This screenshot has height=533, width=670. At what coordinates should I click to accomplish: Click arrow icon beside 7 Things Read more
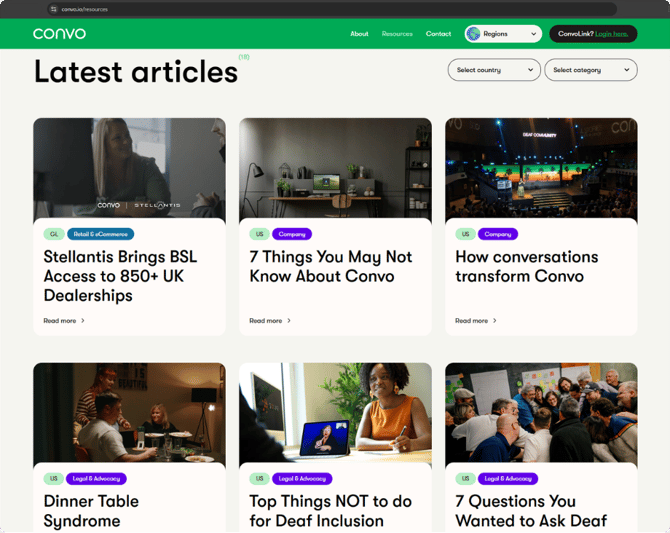pyautogui.click(x=289, y=321)
